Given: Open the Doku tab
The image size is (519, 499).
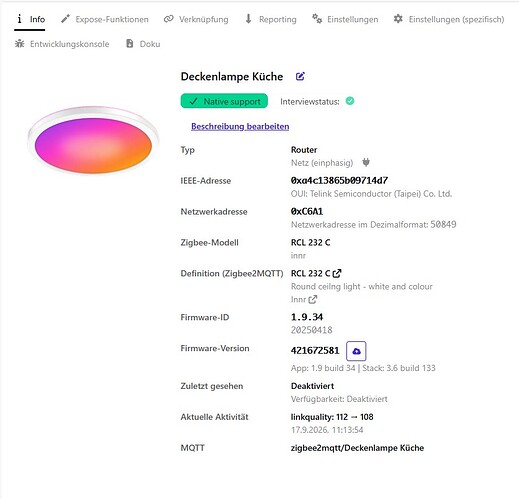Looking at the screenshot, I should click(x=143, y=44).
